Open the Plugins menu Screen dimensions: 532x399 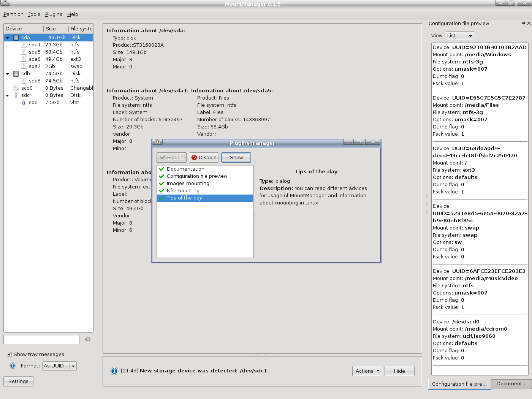[53, 14]
